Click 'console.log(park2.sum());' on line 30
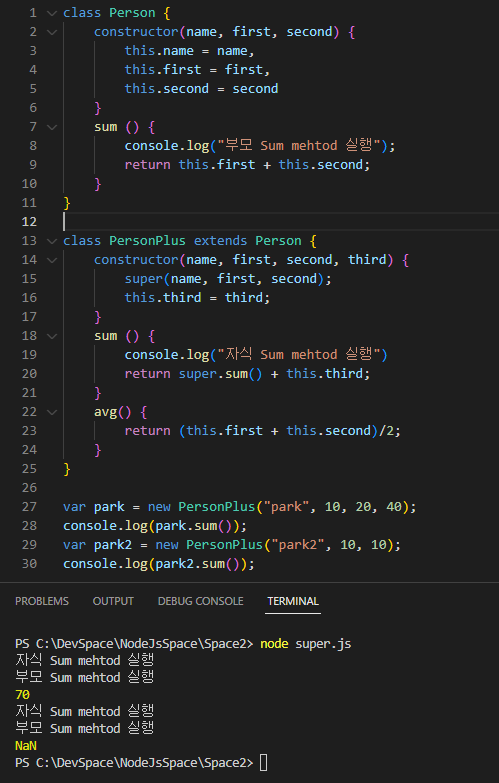Image resolution: width=499 pixels, height=783 pixels. tap(159, 564)
